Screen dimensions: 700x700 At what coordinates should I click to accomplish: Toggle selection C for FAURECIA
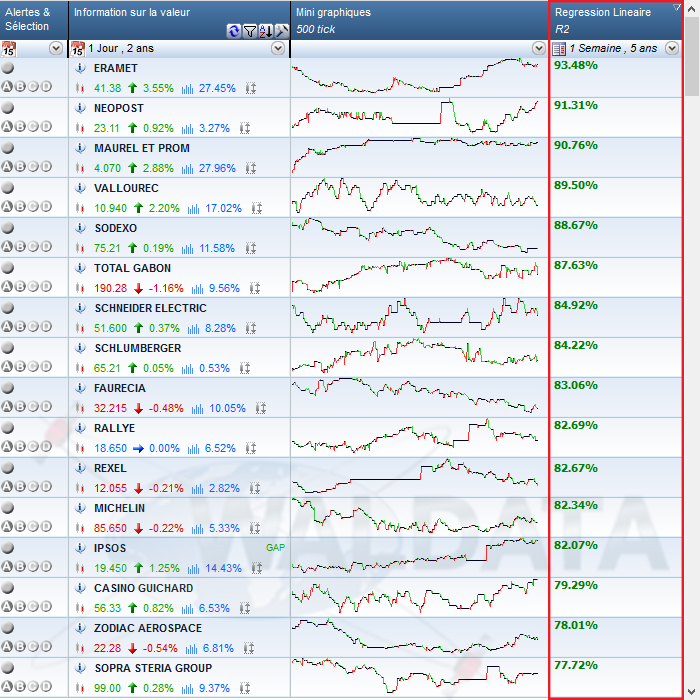33,406
